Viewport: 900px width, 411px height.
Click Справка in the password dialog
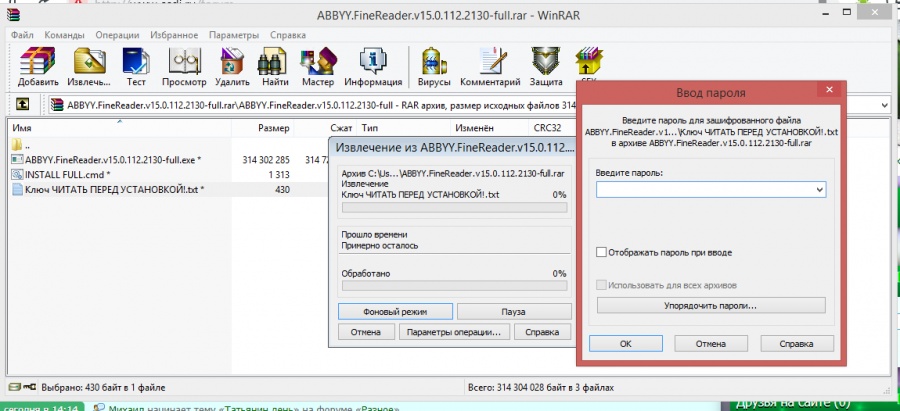(x=797, y=344)
